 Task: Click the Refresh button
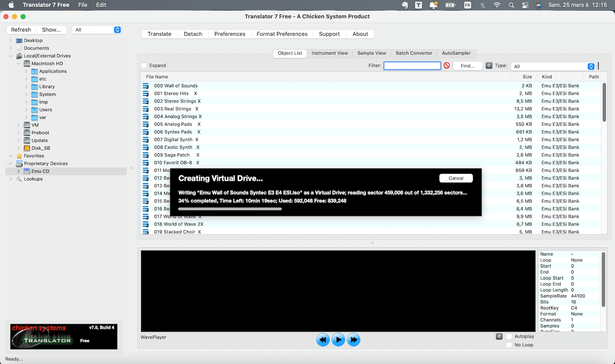pyautogui.click(x=21, y=30)
